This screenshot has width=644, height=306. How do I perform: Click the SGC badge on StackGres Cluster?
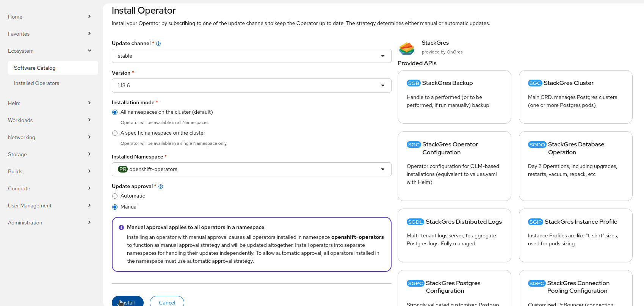tap(535, 83)
